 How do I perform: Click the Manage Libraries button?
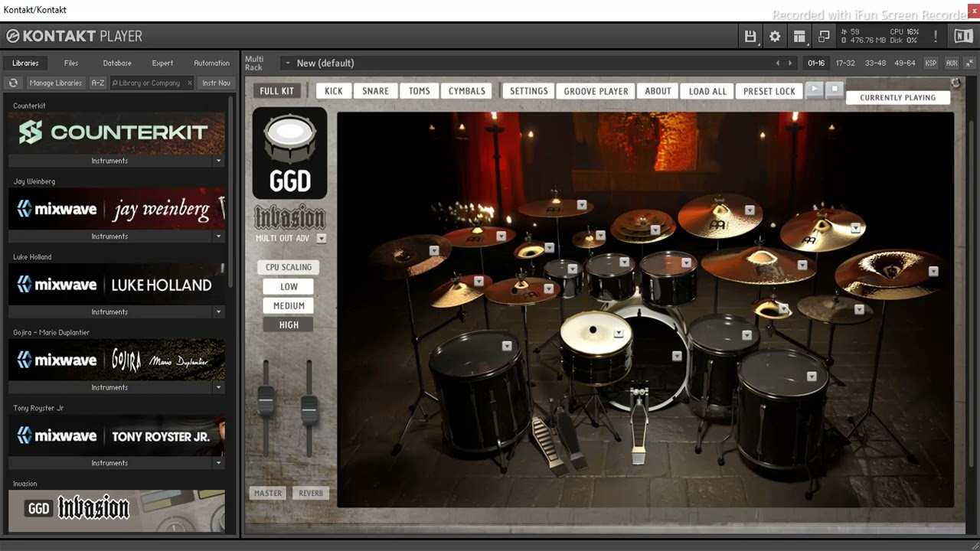(55, 83)
